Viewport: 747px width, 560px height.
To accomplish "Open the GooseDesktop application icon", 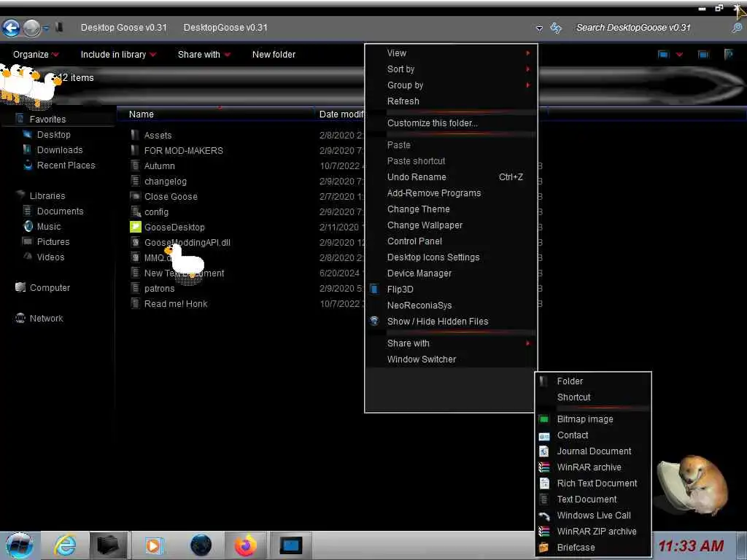I will [135, 227].
